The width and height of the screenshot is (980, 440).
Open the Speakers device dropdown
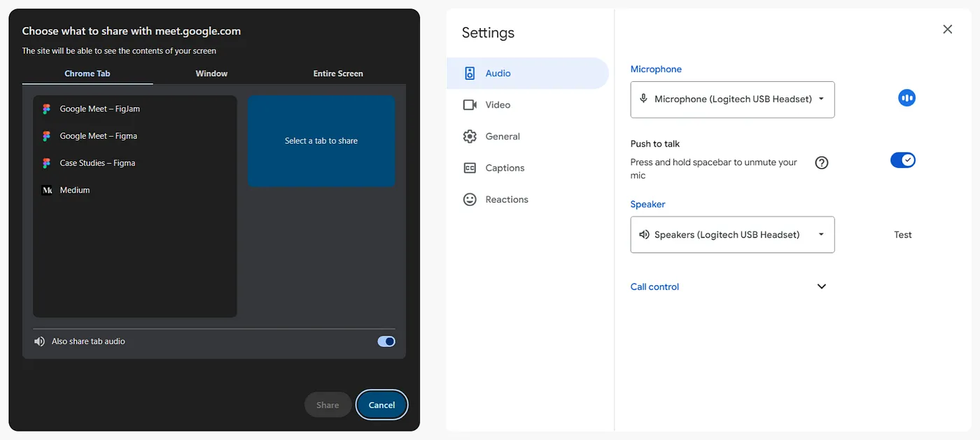pos(732,234)
